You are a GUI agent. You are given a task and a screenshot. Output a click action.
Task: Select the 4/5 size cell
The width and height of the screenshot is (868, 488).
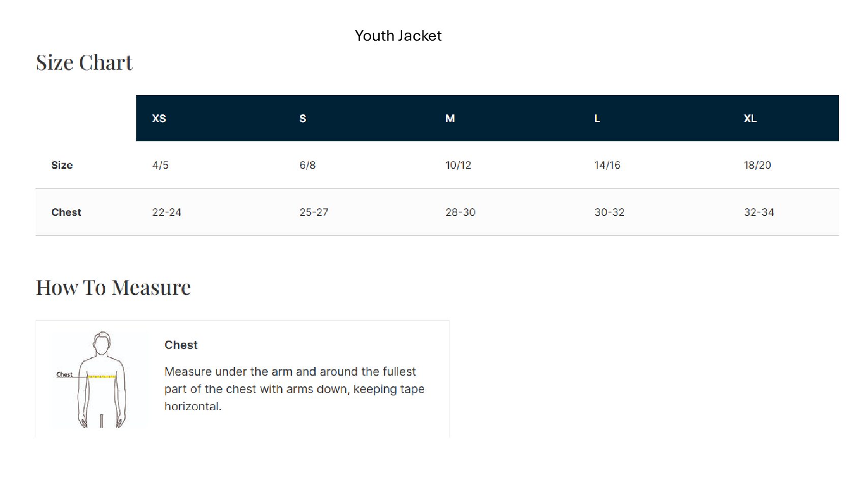(161, 165)
